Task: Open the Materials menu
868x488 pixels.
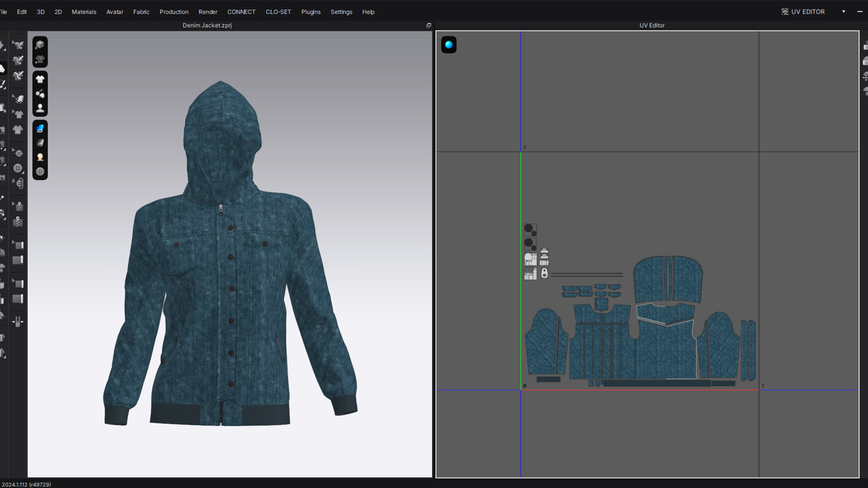Action: pos(84,12)
